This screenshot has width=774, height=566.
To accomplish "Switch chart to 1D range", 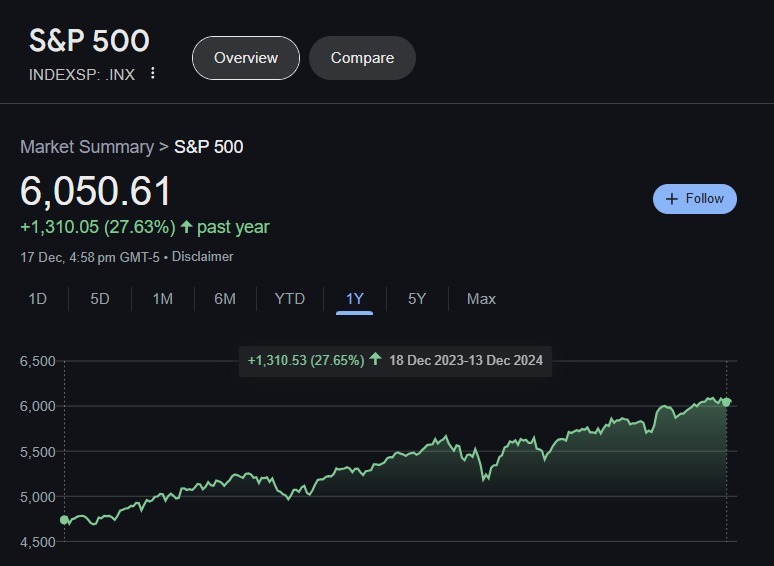I will pos(38,299).
